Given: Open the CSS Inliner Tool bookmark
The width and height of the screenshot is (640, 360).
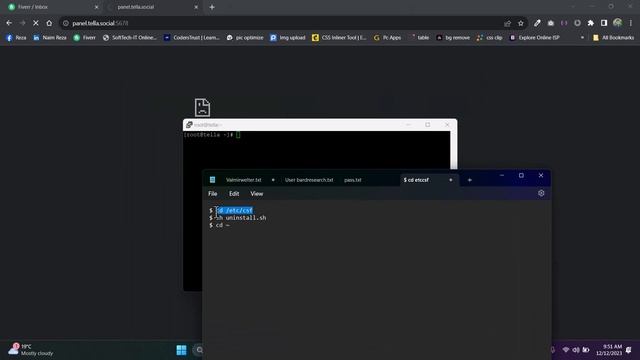Looking at the screenshot, I should pos(339,38).
